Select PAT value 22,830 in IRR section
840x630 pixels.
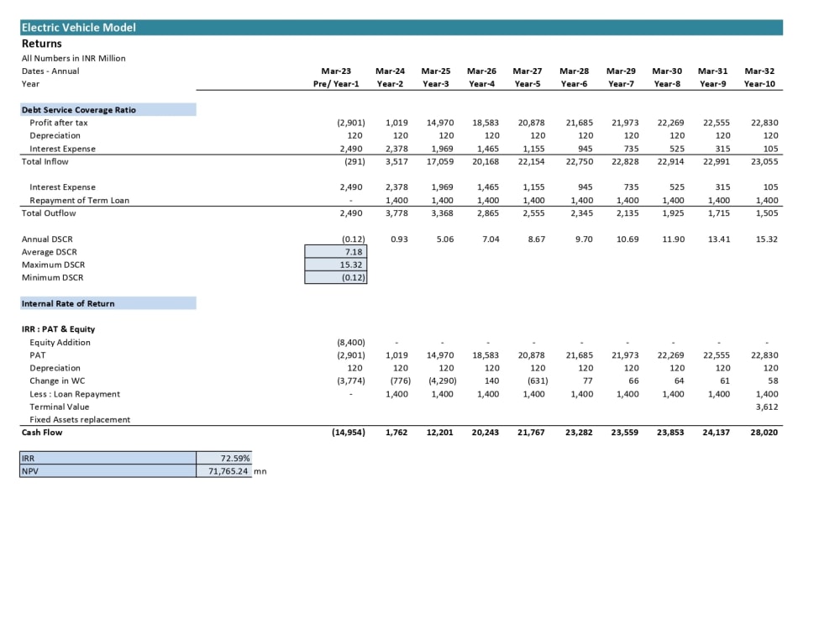[x=764, y=355]
